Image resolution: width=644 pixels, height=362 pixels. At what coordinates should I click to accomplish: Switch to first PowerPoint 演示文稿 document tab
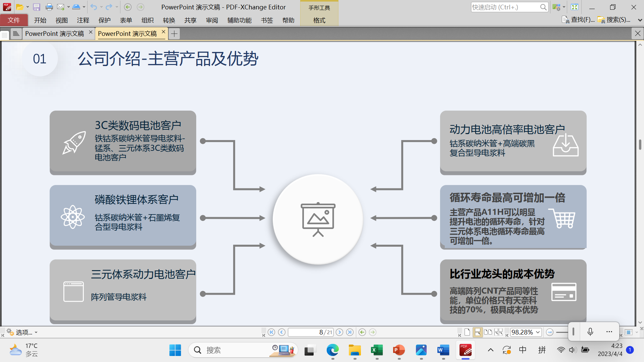pyautogui.click(x=54, y=34)
